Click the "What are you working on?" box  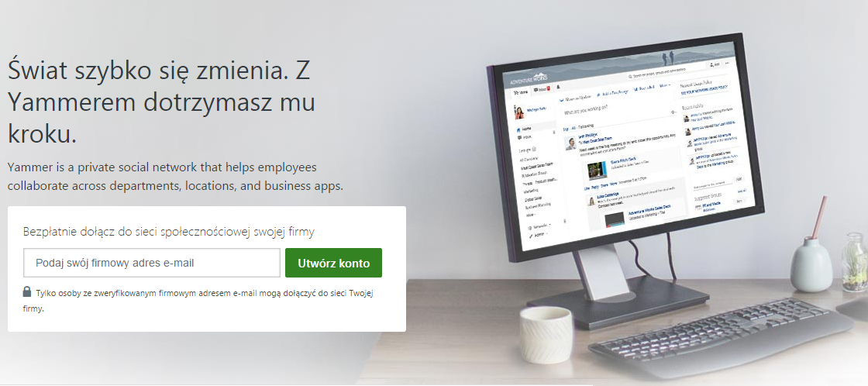coord(620,109)
